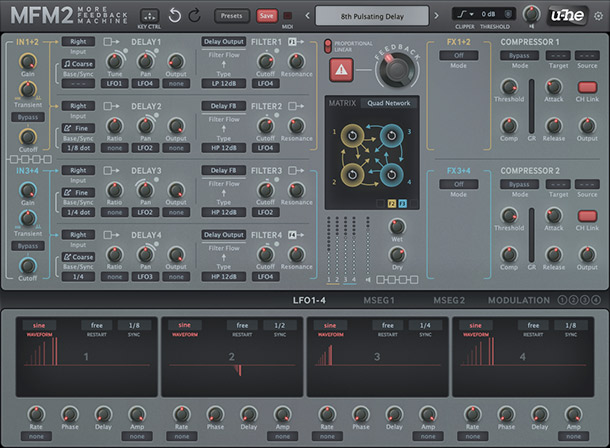Click the undo arrow icon
The width and height of the screenshot is (610, 448).
coord(176,16)
